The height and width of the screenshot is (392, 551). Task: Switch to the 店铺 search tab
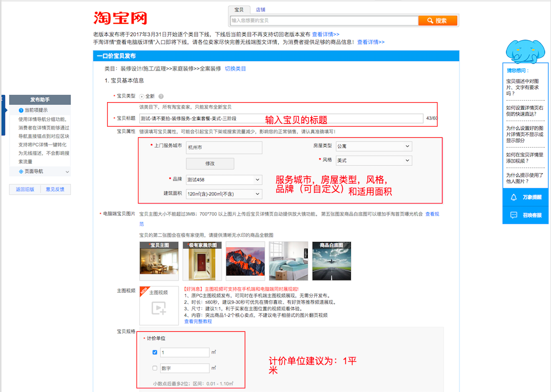tap(260, 10)
